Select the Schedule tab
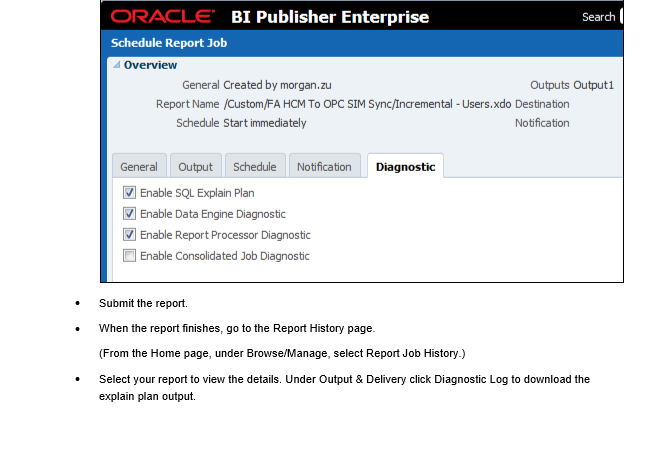 255,166
